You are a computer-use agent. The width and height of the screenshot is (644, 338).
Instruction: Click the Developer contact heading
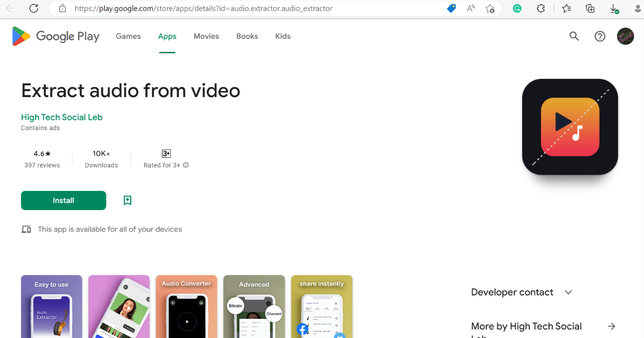click(512, 292)
